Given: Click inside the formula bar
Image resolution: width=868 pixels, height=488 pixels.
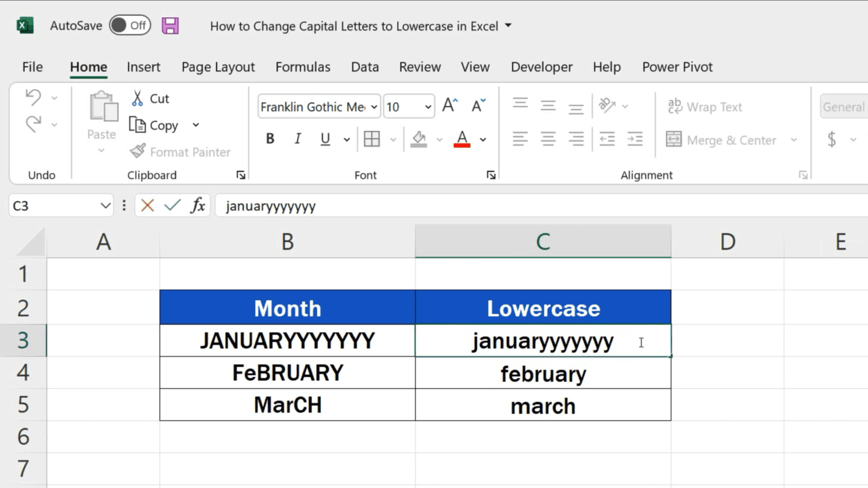Looking at the screenshot, I should tap(396, 205).
